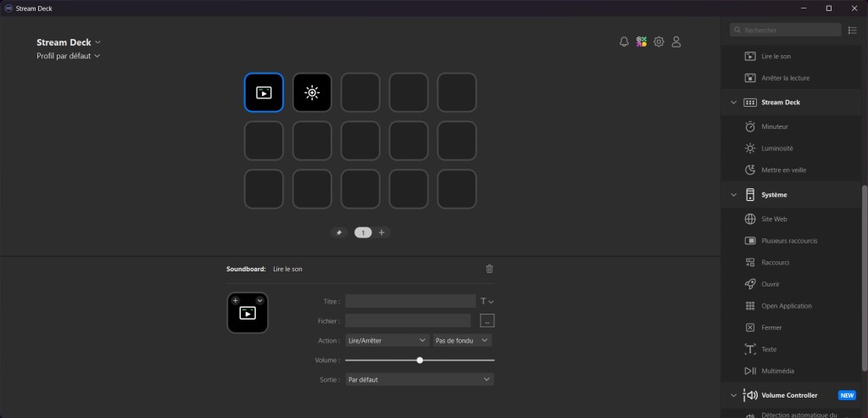Click the large key preview thumbnail
Viewport: 868px width, 418px height.
coord(248,313)
